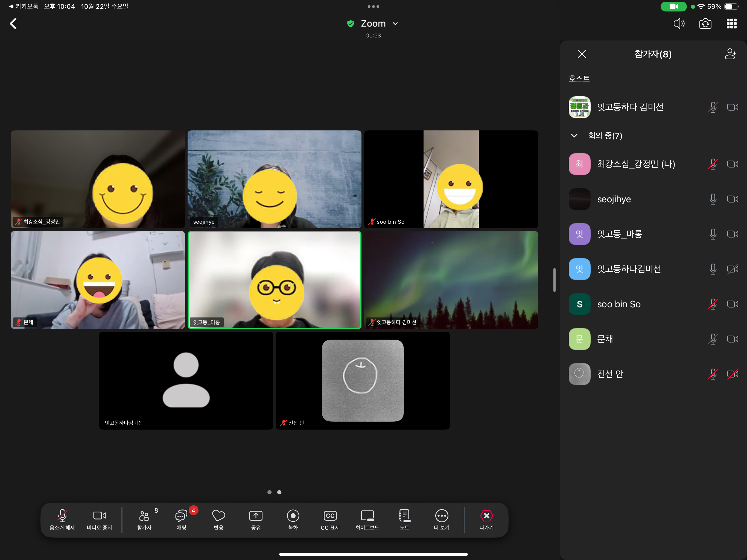Viewport: 747px width, 560px height.
Task: Select the first gallery page dot
Action: tap(269, 492)
